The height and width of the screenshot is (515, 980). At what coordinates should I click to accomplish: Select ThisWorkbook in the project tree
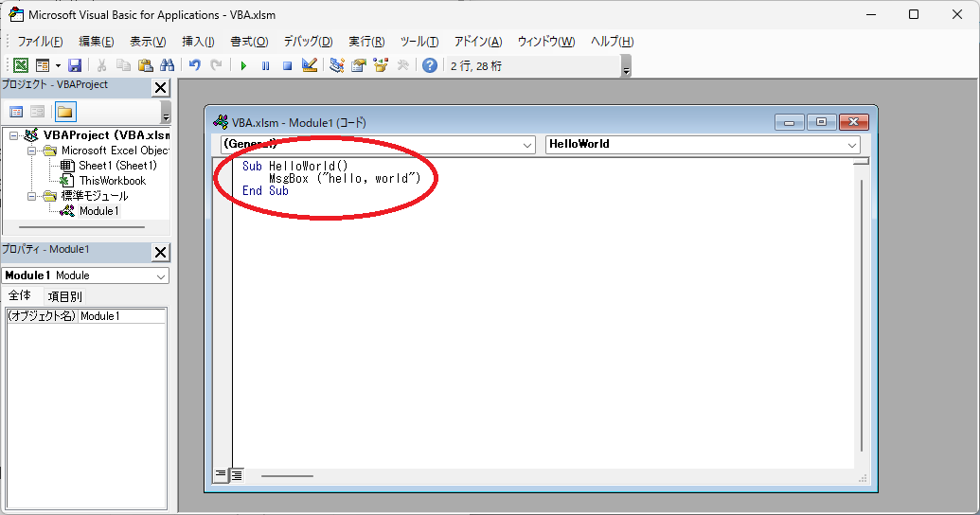[113, 181]
